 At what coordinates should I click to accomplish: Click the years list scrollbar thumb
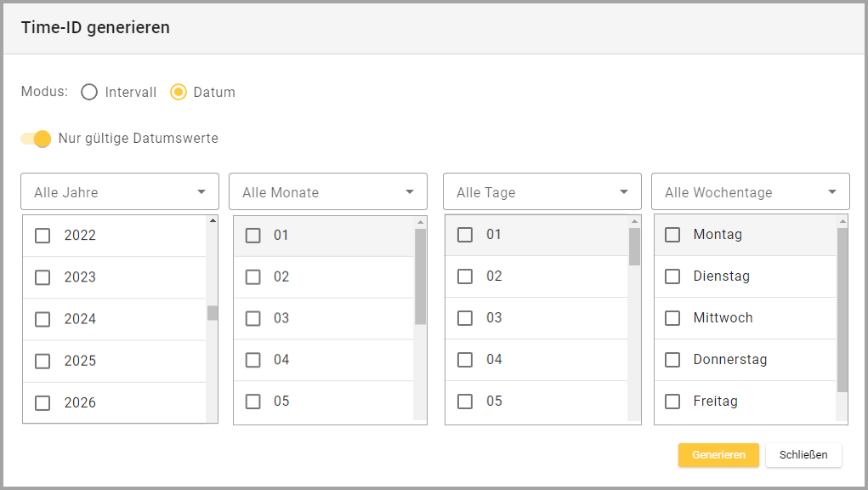click(213, 312)
